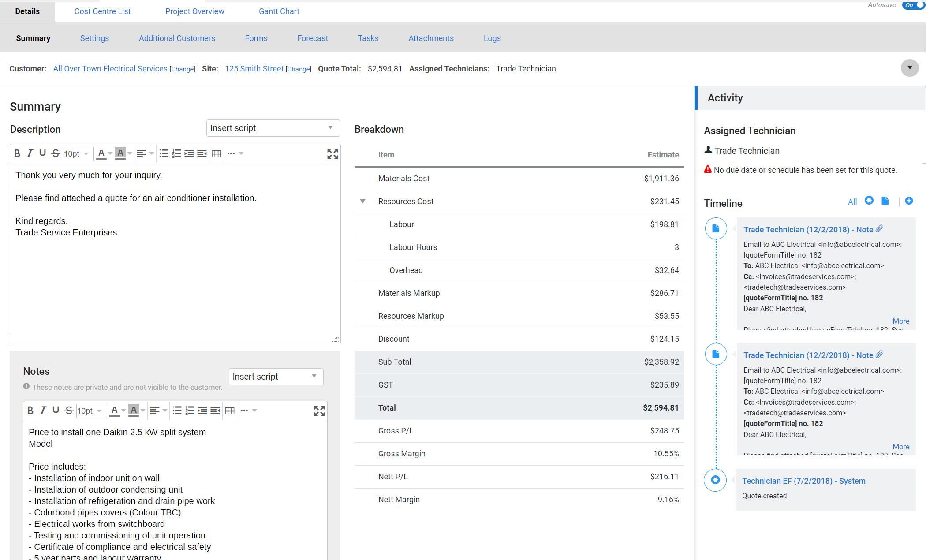This screenshot has height=560, width=926.
Task: Open the Gantt Chart view
Action: click(279, 11)
